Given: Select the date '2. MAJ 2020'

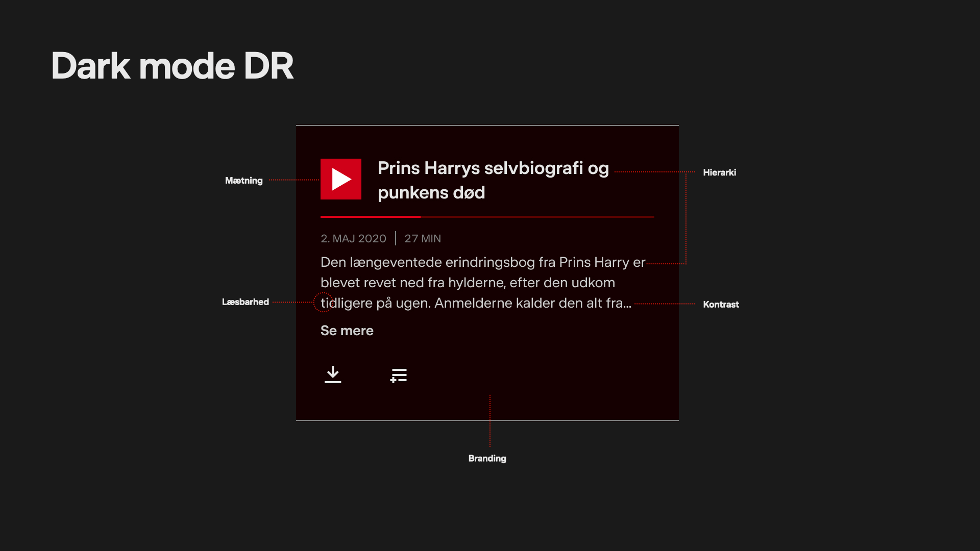Looking at the screenshot, I should coord(353,238).
